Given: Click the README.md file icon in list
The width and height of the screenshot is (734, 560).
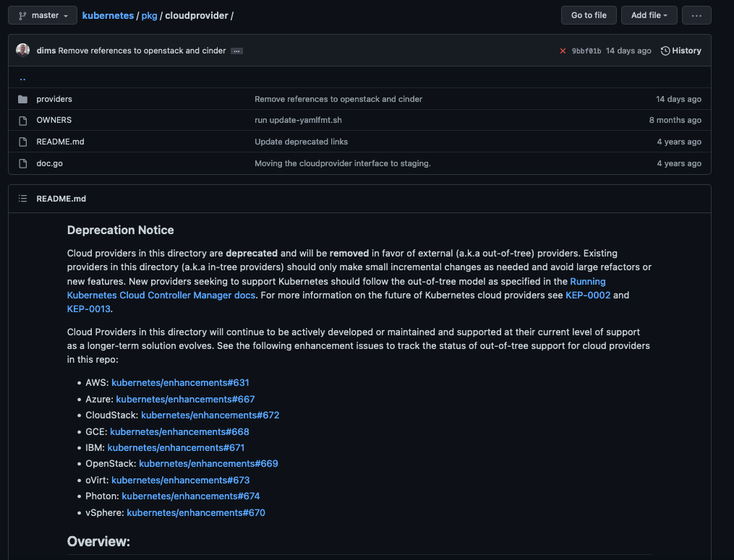Looking at the screenshot, I should 22,142.
